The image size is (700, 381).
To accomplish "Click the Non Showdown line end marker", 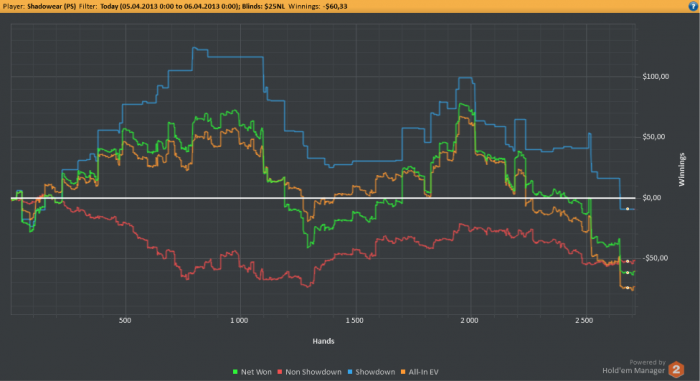I will 627,261.
